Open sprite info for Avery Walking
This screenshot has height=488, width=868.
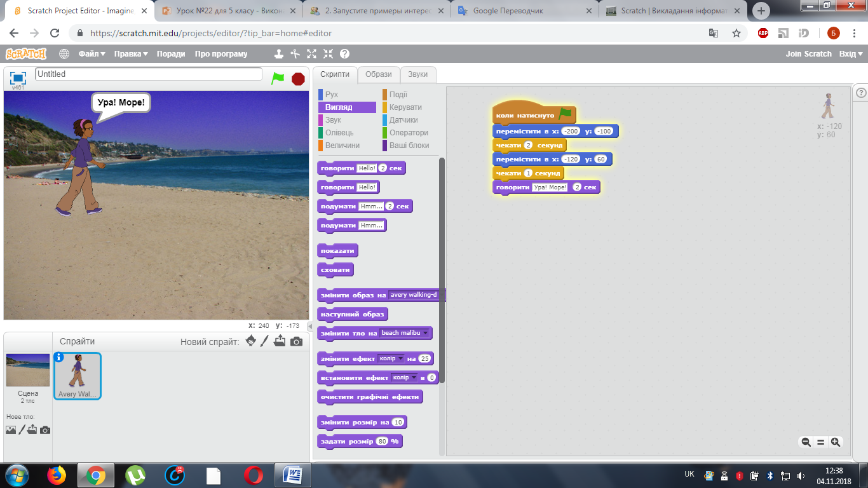59,357
